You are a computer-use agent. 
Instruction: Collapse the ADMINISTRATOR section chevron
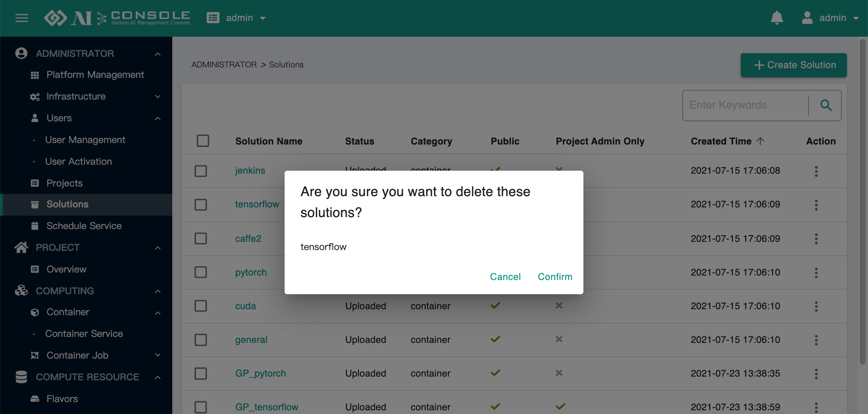tap(158, 54)
